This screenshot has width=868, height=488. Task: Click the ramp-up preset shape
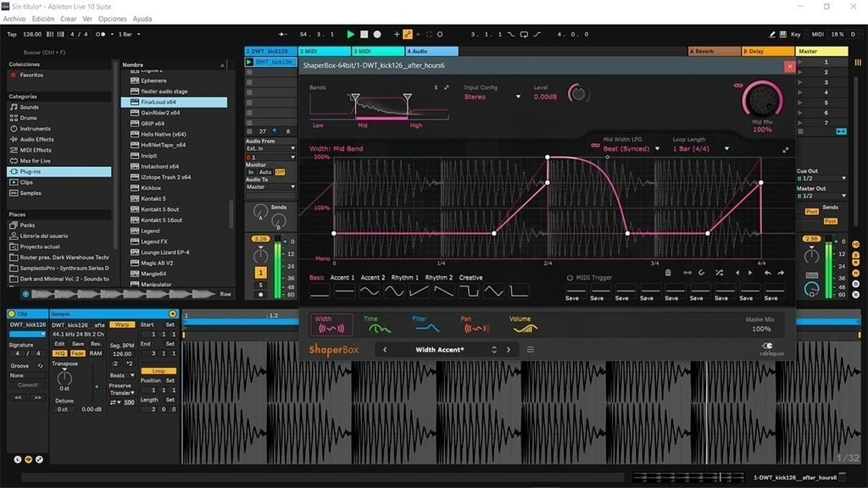[x=419, y=291]
